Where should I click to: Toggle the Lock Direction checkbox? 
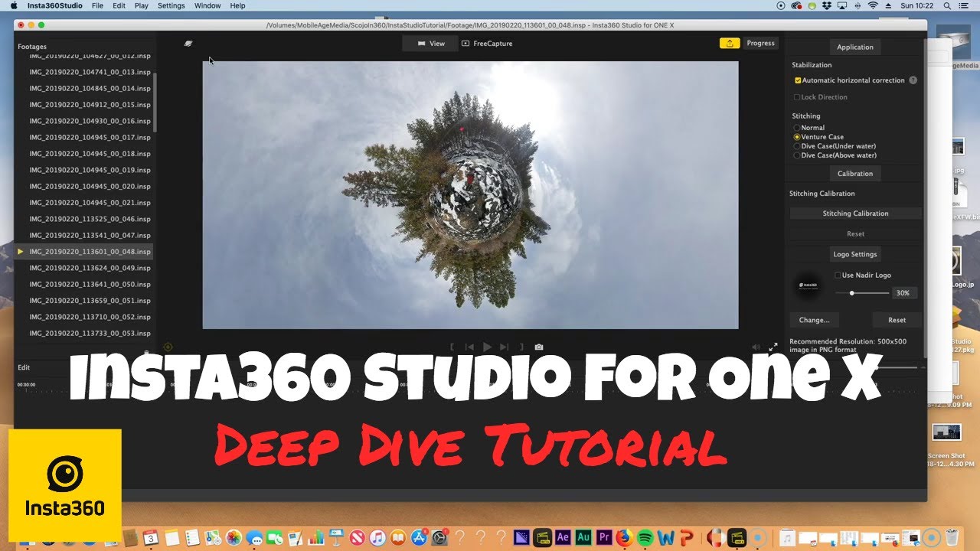point(797,97)
